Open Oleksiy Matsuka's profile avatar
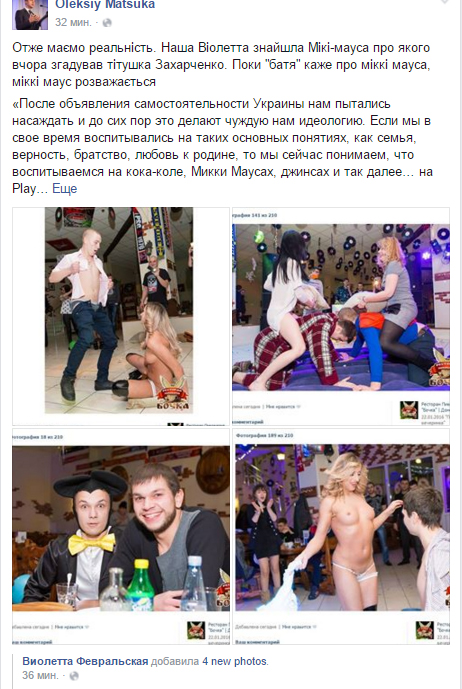This screenshot has height=689, width=462. coord(30,14)
